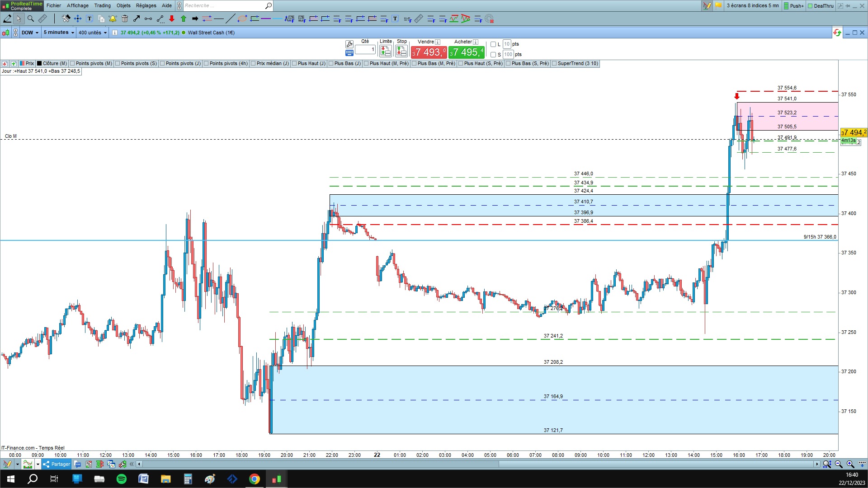Enable the Prix médian (J) checkbox
This screenshot has width=868, height=488.
253,64
